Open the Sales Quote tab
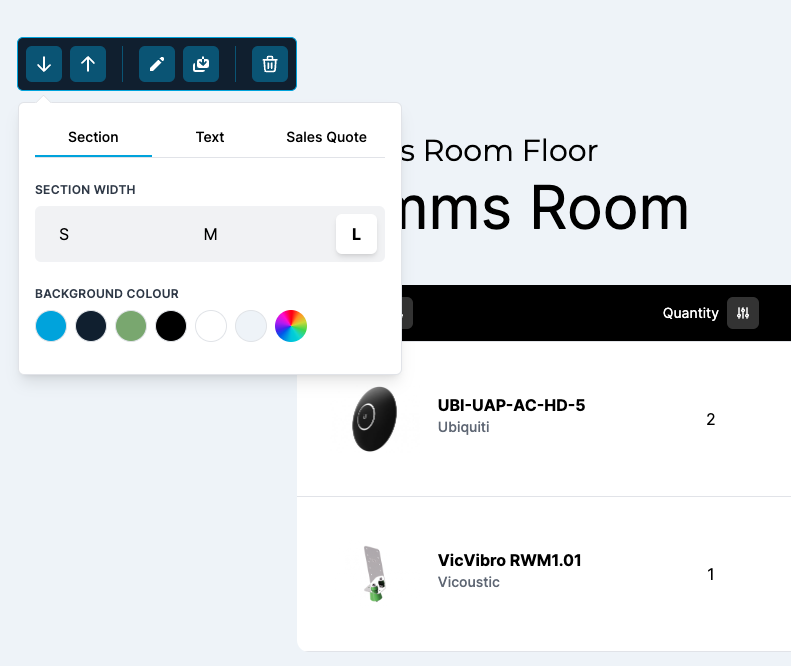The height and width of the screenshot is (666, 791). tap(326, 137)
